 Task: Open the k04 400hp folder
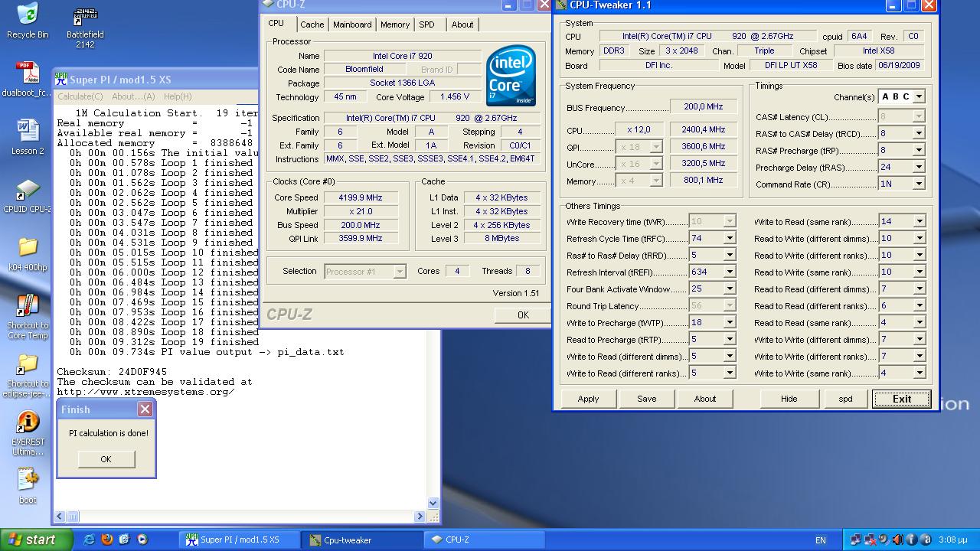point(28,254)
